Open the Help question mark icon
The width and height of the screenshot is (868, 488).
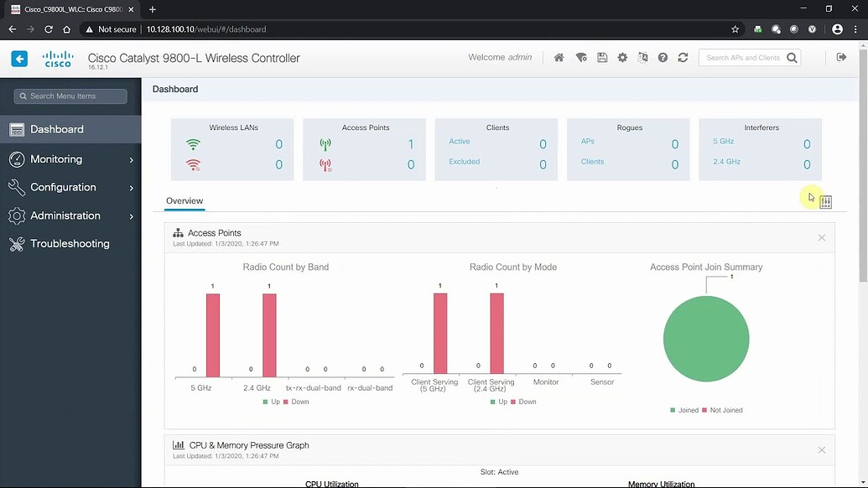click(x=663, y=57)
